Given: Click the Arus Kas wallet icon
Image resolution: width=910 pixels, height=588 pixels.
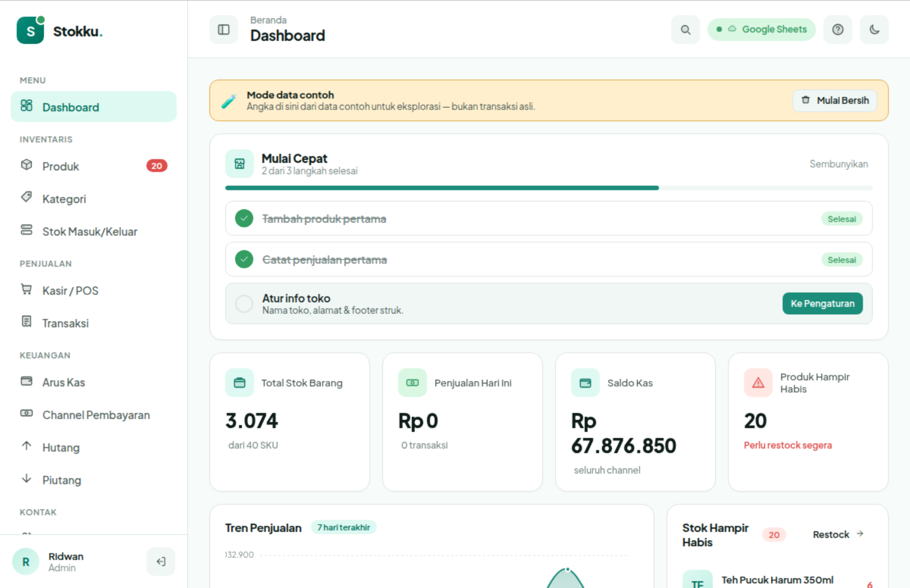Looking at the screenshot, I should click(27, 381).
